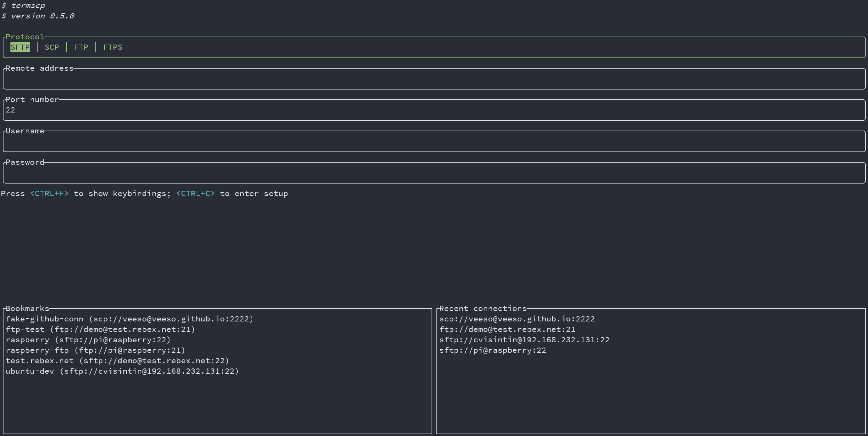868x436 pixels.
Task: Choose the raspberry sftp bookmark
Action: click(88, 340)
